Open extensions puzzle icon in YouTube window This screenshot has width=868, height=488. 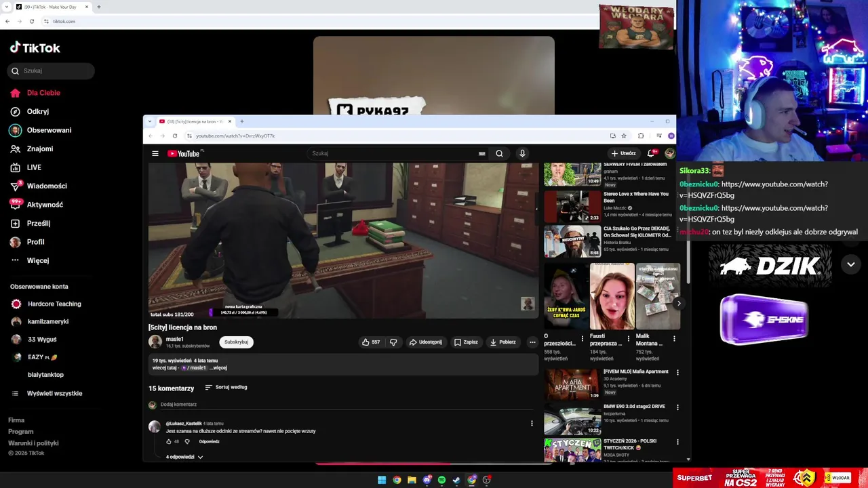coord(641,136)
